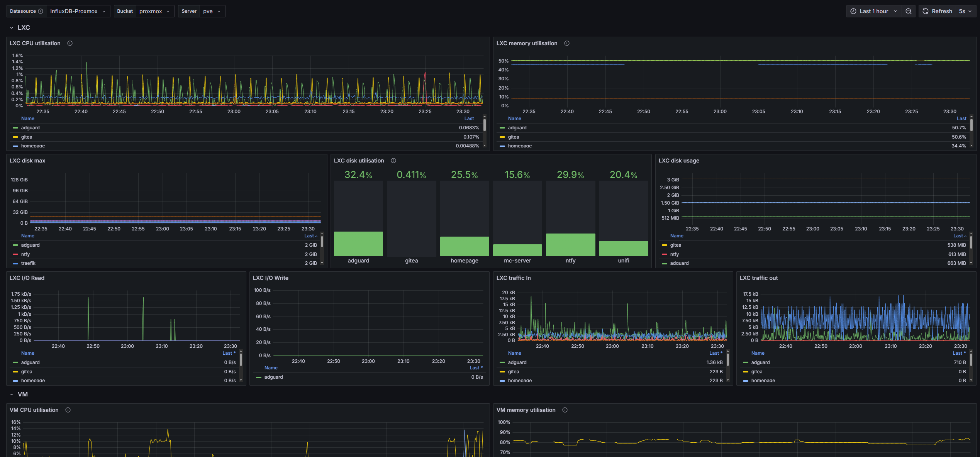Click the Datasource info icon

click(x=41, y=11)
